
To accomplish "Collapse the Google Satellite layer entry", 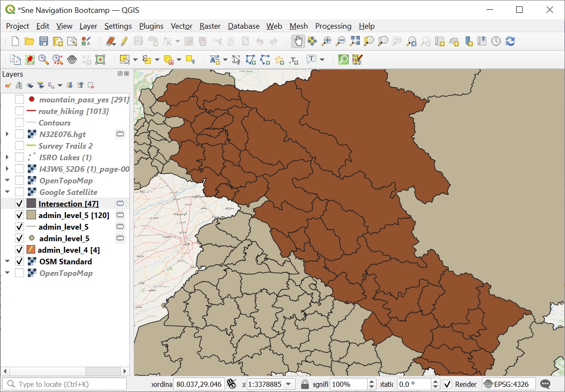I will [7, 192].
